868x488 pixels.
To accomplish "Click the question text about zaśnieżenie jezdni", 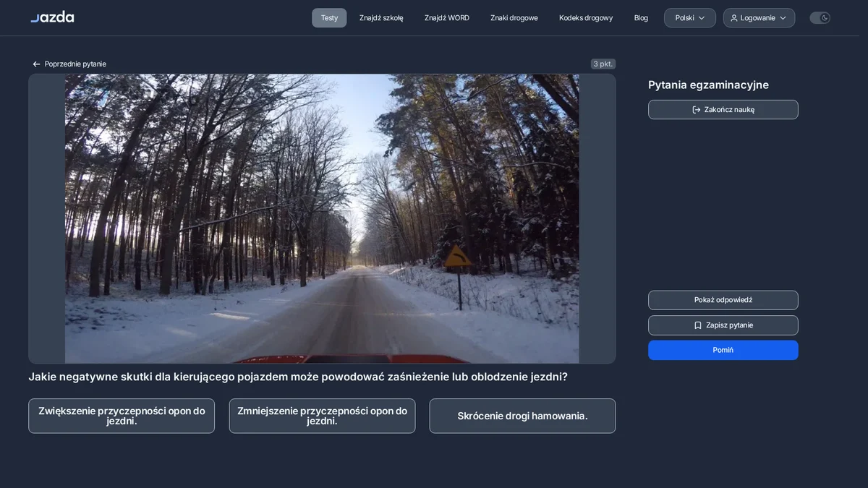I will tap(298, 377).
